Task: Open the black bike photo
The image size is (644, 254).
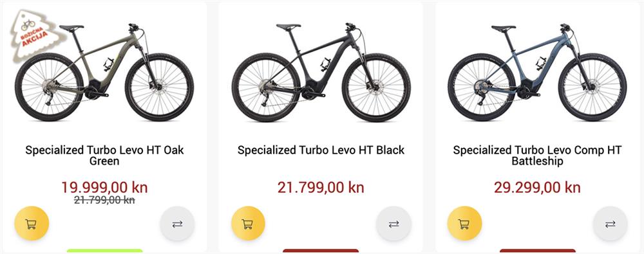Action: (x=321, y=72)
